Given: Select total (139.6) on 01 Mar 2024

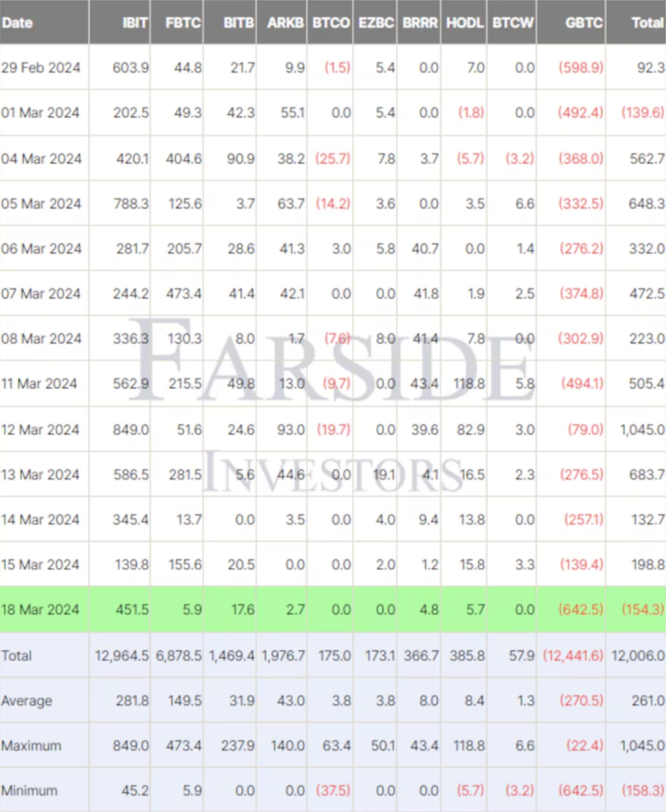Looking at the screenshot, I should tap(643, 113).
